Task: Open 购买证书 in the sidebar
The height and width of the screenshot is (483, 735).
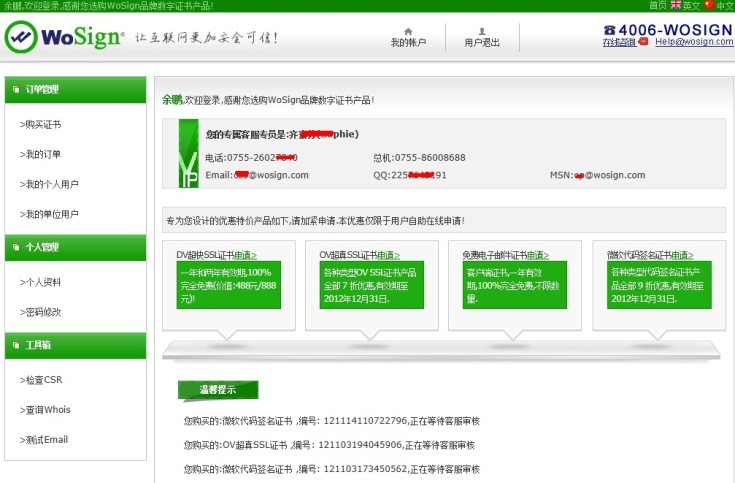Action: pyautogui.click(x=41, y=125)
